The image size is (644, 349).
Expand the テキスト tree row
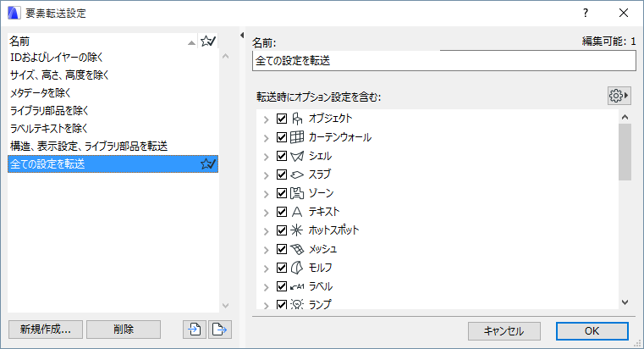(266, 213)
